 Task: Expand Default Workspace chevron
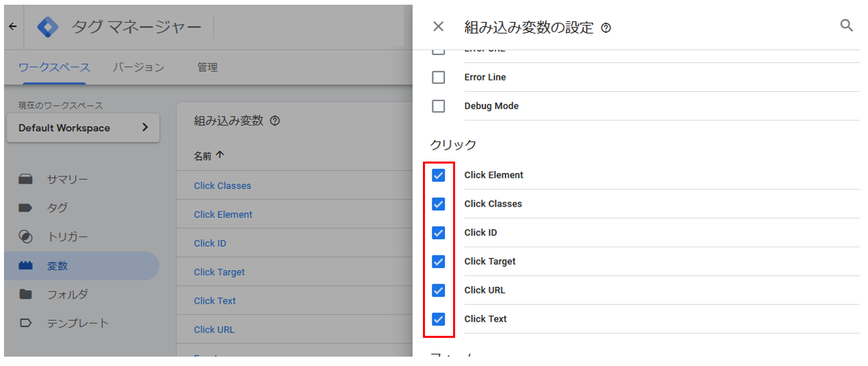point(145,127)
